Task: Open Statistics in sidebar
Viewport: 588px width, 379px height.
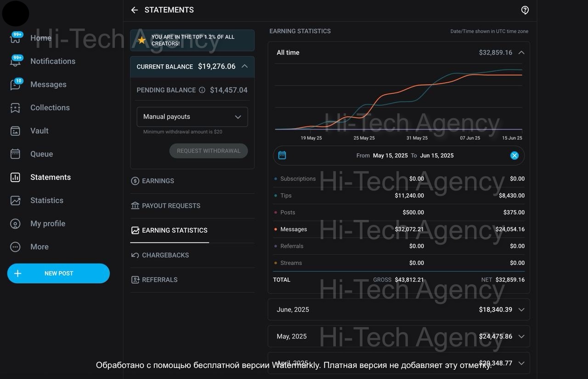Action: [47, 201]
